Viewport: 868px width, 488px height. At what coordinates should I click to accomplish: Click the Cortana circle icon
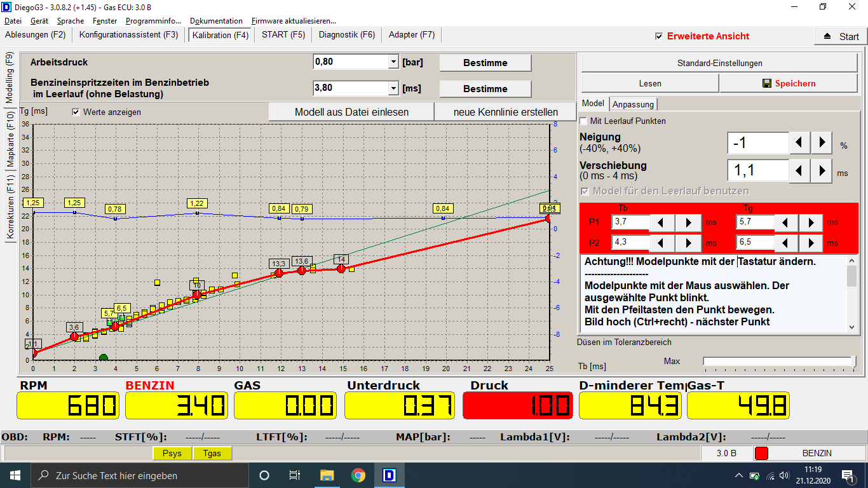tap(264, 475)
